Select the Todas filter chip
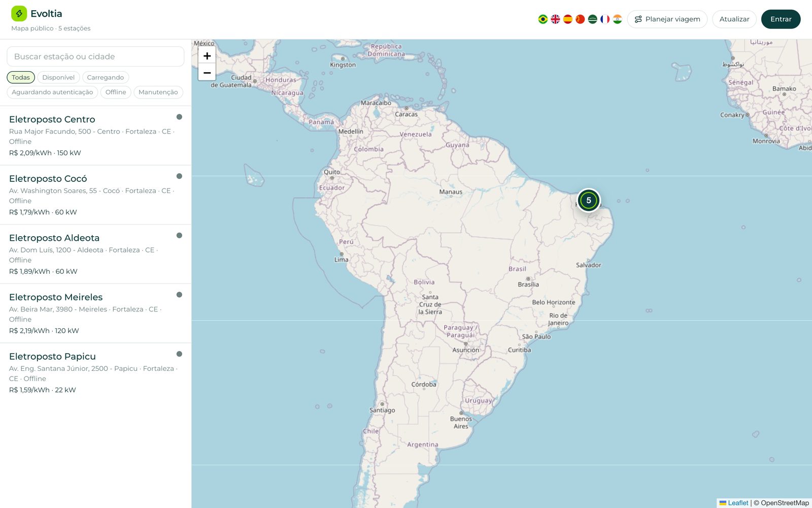 click(x=21, y=77)
